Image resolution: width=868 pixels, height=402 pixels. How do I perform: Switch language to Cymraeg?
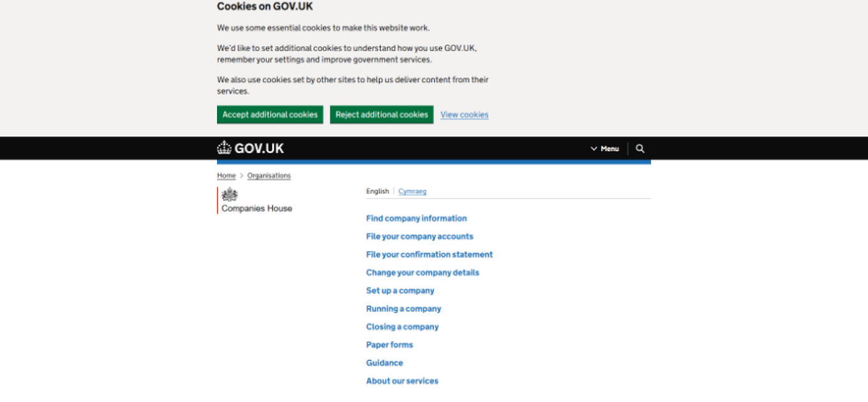(412, 191)
